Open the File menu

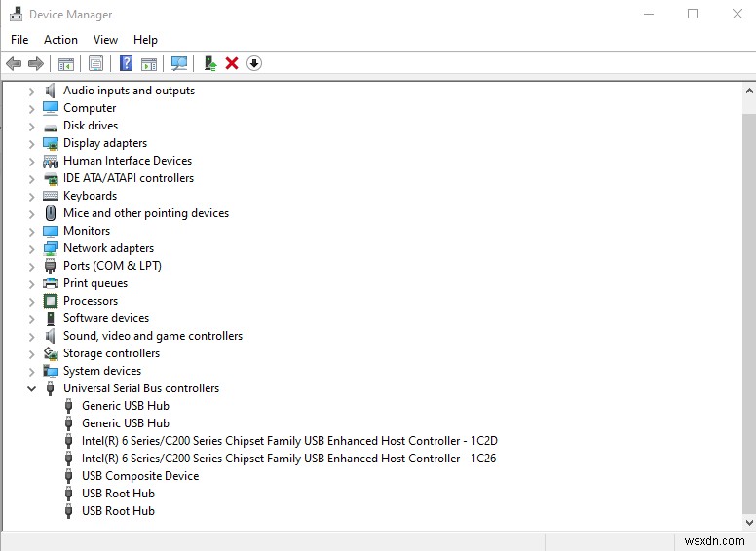19,40
